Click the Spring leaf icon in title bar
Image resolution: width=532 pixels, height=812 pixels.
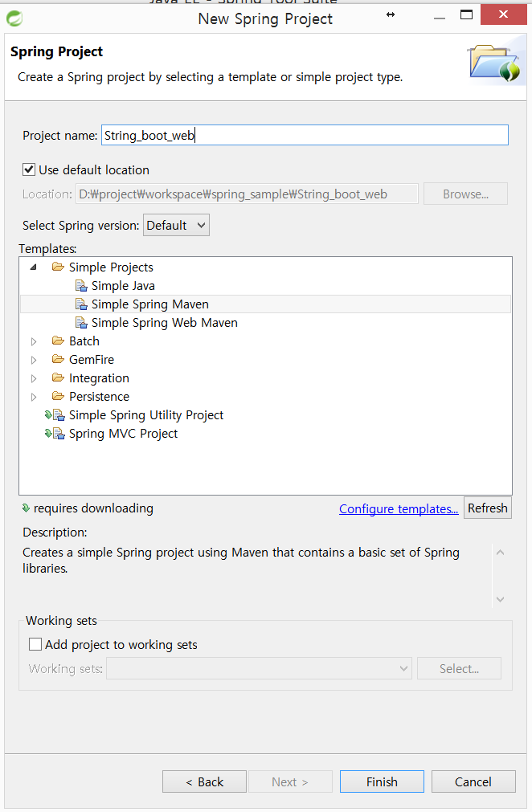[14, 18]
